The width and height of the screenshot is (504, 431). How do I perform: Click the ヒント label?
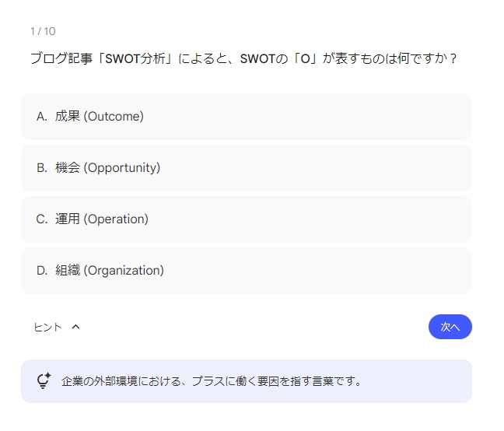[x=47, y=328]
